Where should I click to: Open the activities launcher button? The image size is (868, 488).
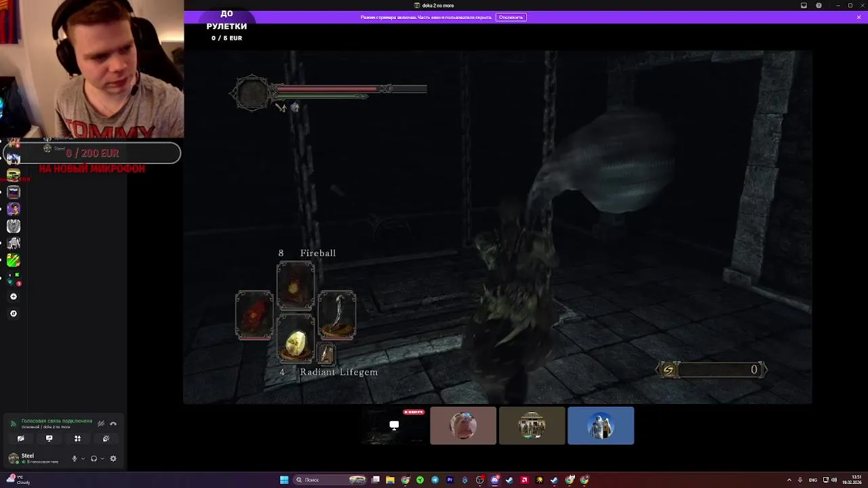(x=77, y=439)
